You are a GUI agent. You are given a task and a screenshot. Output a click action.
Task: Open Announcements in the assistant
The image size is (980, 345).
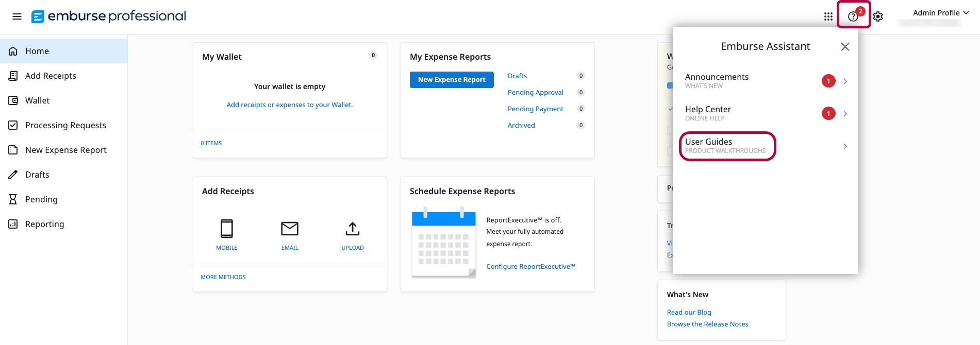pyautogui.click(x=766, y=81)
